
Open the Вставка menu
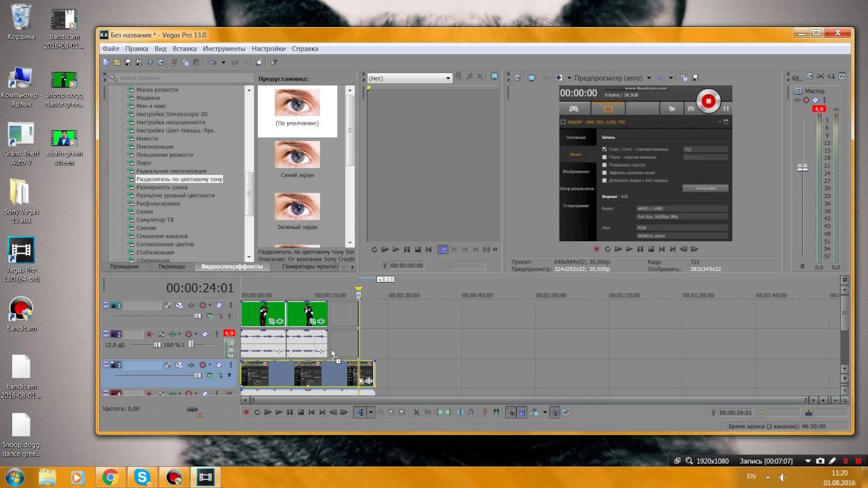pos(184,49)
